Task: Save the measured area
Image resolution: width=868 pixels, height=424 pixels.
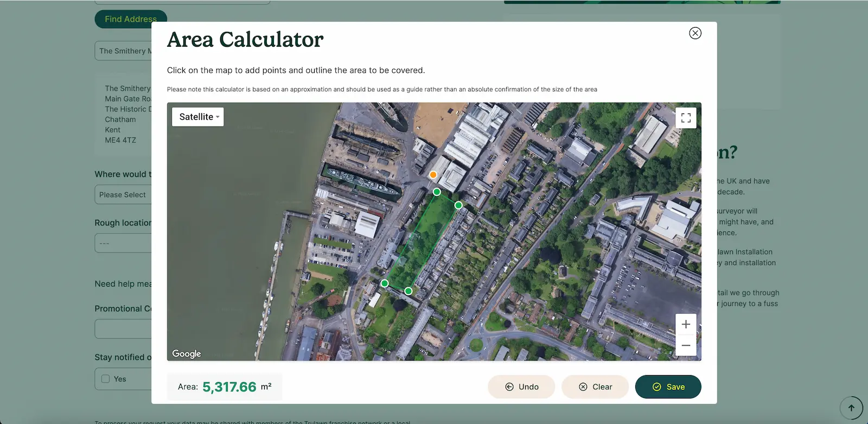Action: 668,387
